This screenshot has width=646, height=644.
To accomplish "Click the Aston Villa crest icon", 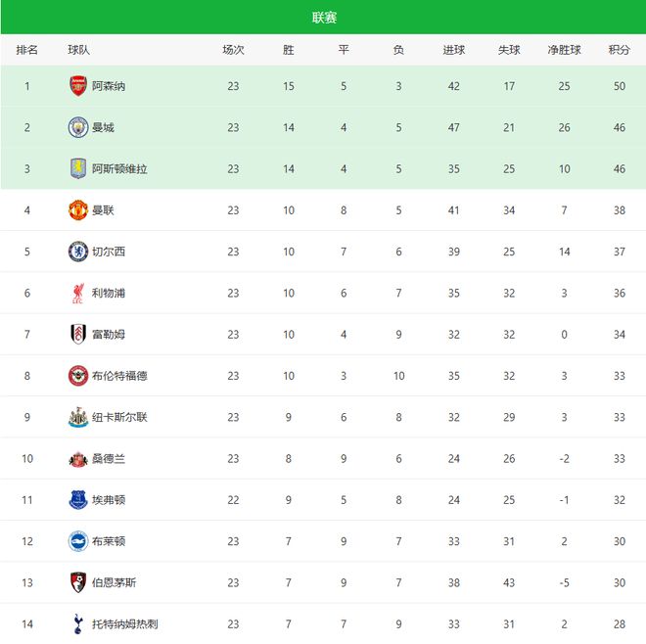I will [x=77, y=168].
